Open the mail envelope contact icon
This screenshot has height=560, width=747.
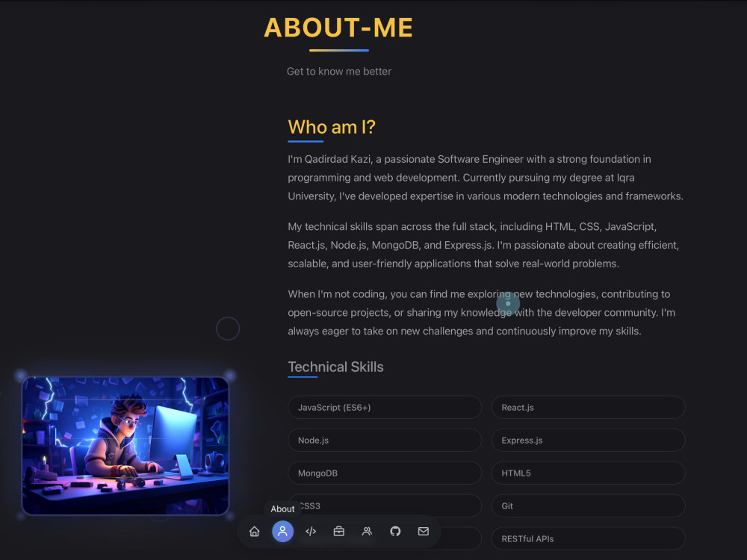tap(424, 532)
